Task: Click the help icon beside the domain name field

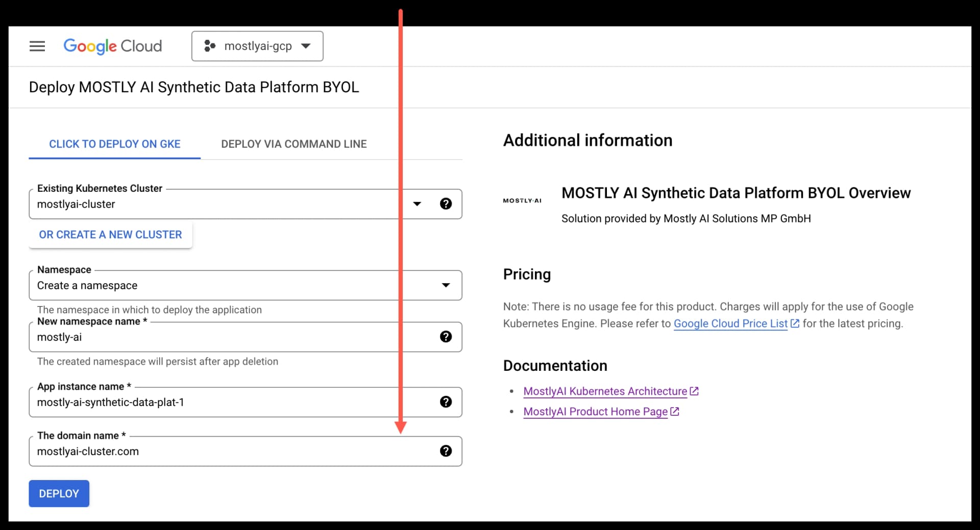Action: pyautogui.click(x=446, y=451)
